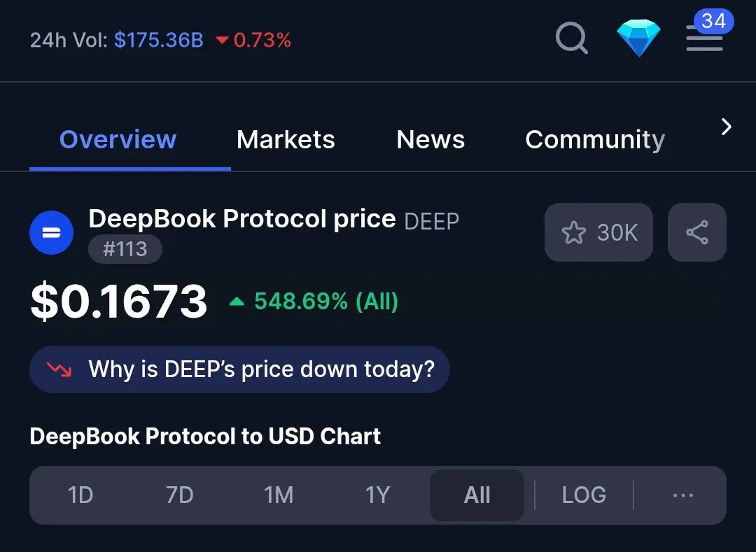Image resolution: width=756 pixels, height=552 pixels.
Task: Click the share icon button
Action: [x=696, y=232]
